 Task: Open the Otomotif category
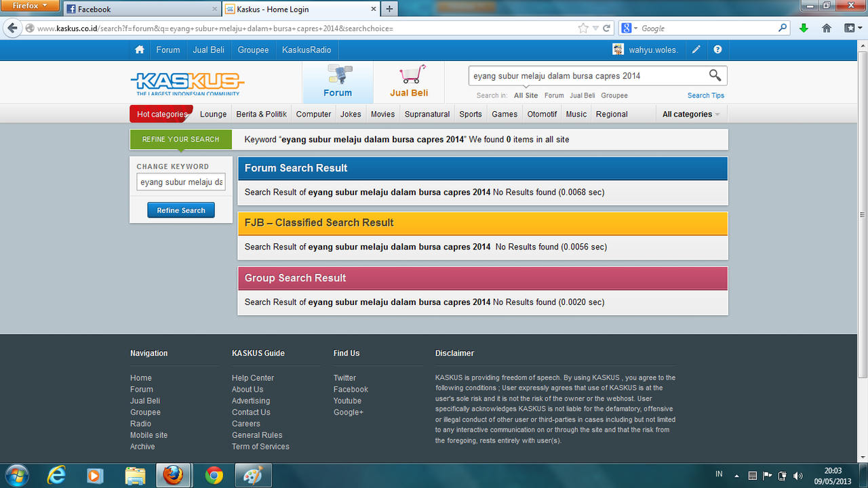point(542,114)
